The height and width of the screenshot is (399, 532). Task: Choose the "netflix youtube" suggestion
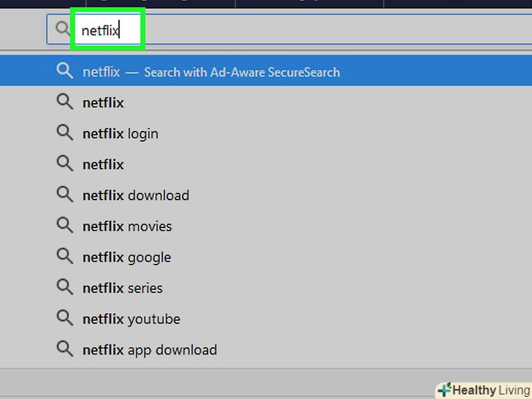tap(132, 319)
